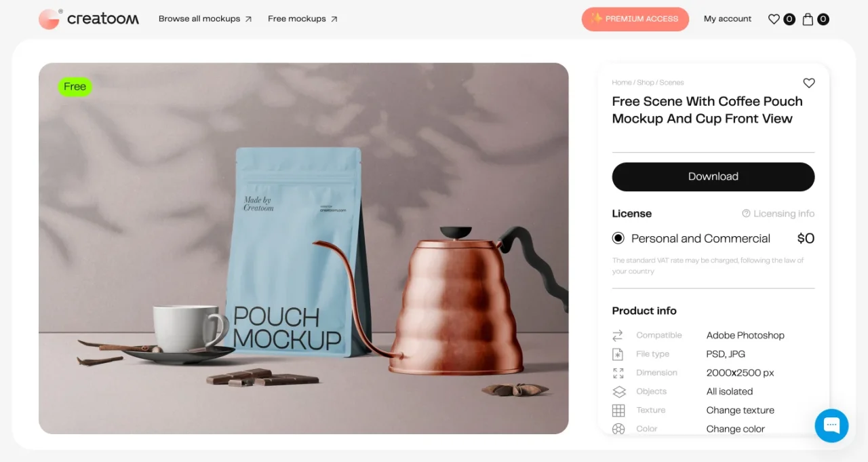
Task: Click the Shop breadcrumb link
Action: tap(646, 83)
